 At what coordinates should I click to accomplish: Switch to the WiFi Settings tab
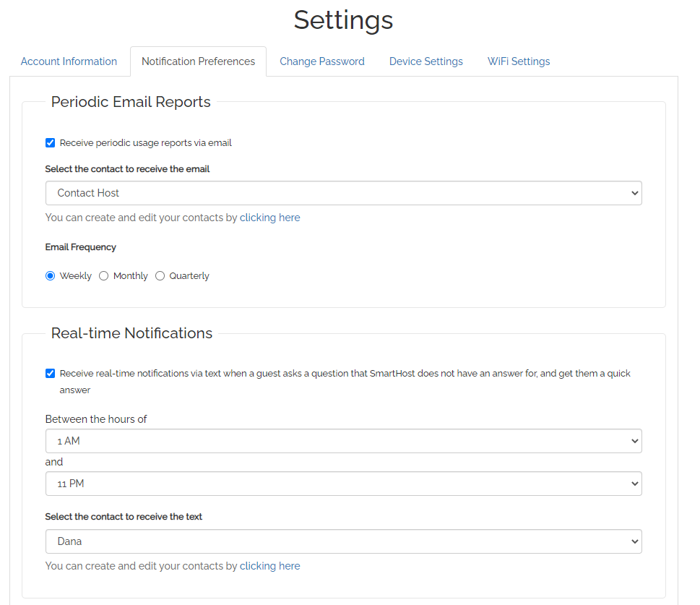point(518,61)
